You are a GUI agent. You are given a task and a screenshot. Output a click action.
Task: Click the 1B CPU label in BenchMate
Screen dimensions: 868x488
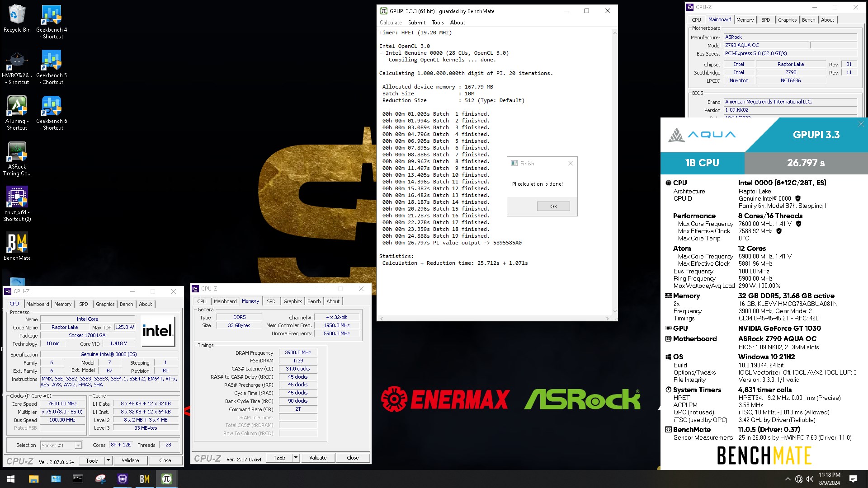[x=702, y=163]
